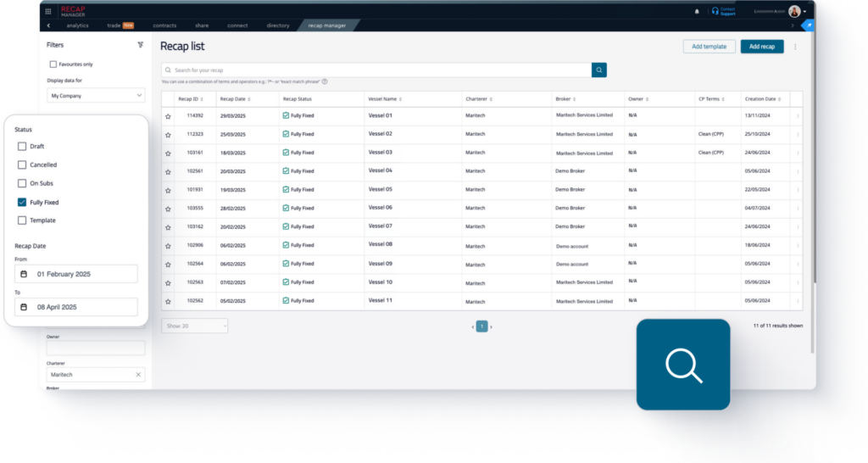Click the Add recap button

tap(762, 47)
